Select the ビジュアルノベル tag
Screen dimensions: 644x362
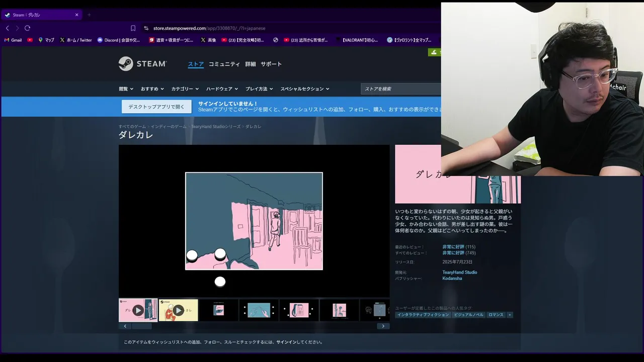coord(468,315)
